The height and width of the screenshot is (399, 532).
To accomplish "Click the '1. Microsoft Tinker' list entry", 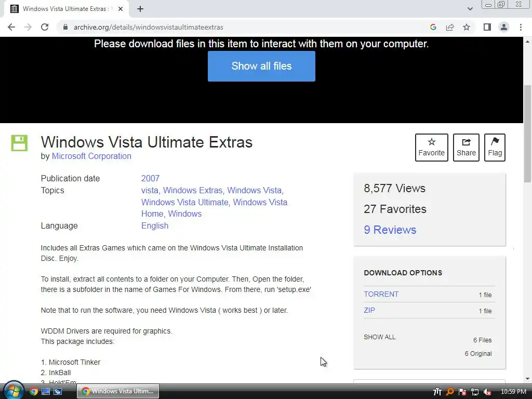I will point(71,362).
